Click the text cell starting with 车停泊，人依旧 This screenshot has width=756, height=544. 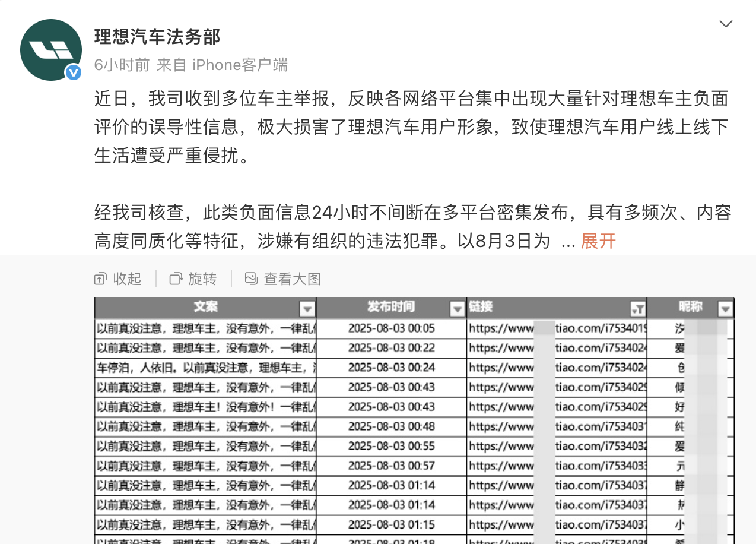[x=205, y=368]
